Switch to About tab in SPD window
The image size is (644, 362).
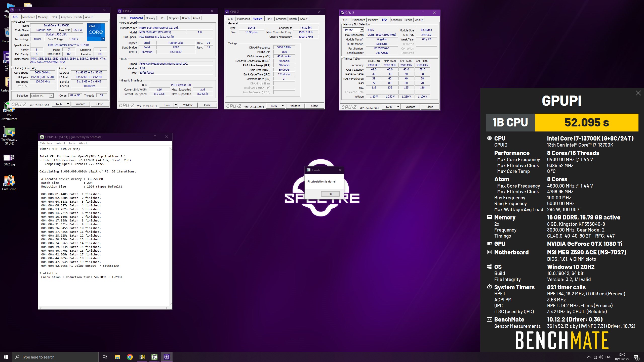click(x=419, y=20)
